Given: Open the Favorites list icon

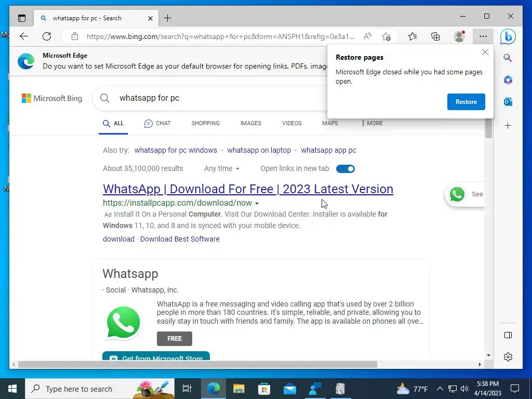Looking at the screenshot, I should coord(413,36).
